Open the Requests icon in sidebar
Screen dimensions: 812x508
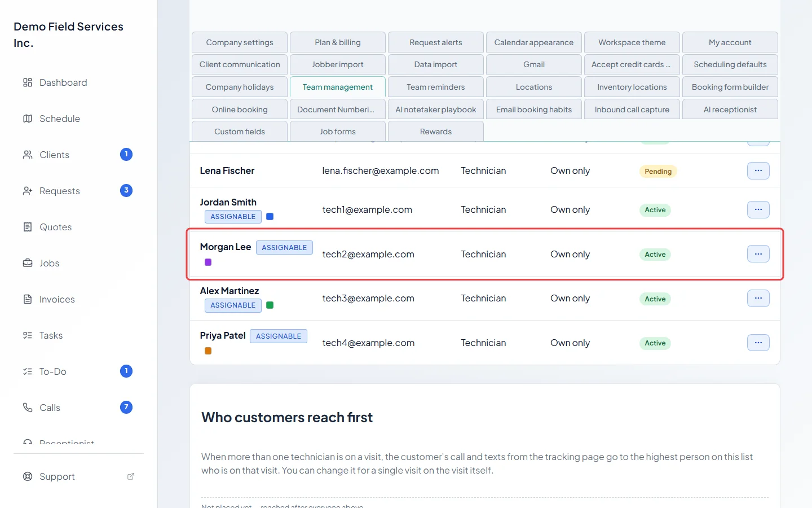pos(28,191)
